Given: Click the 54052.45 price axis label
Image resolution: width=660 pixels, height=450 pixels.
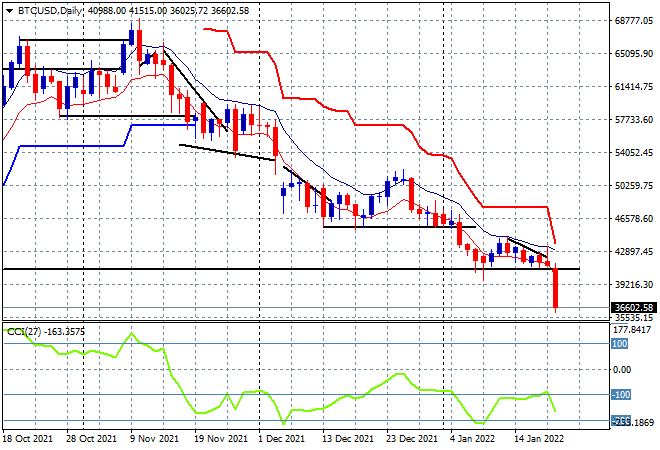Looking at the screenshot, I should pos(633,153).
